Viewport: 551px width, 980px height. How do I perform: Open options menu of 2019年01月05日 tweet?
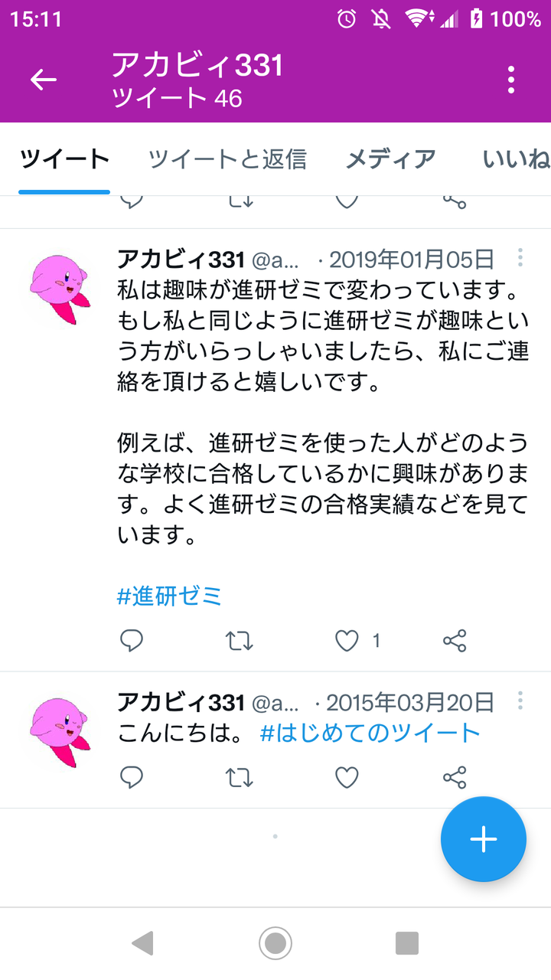pos(520,257)
